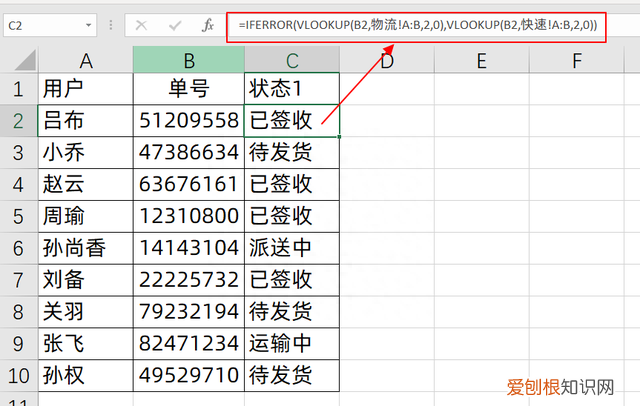Select row 10 header
Viewport: 640px width, 406px height.
[19, 375]
